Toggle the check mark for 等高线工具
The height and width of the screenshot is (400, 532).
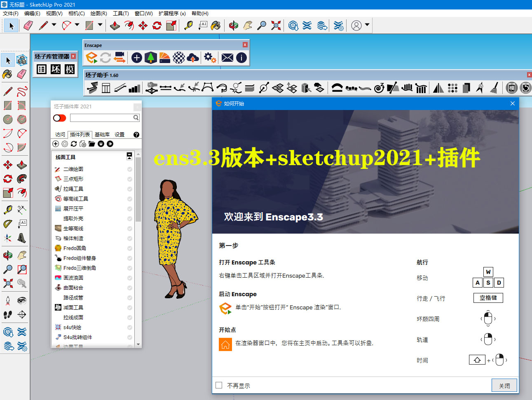pos(130,199)
